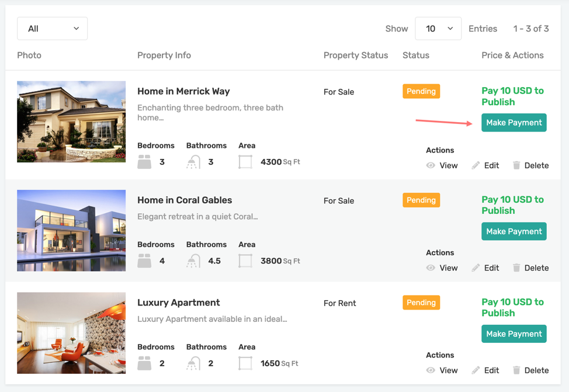Click the trash icon for Home in Coral Gables

point(516,268)
